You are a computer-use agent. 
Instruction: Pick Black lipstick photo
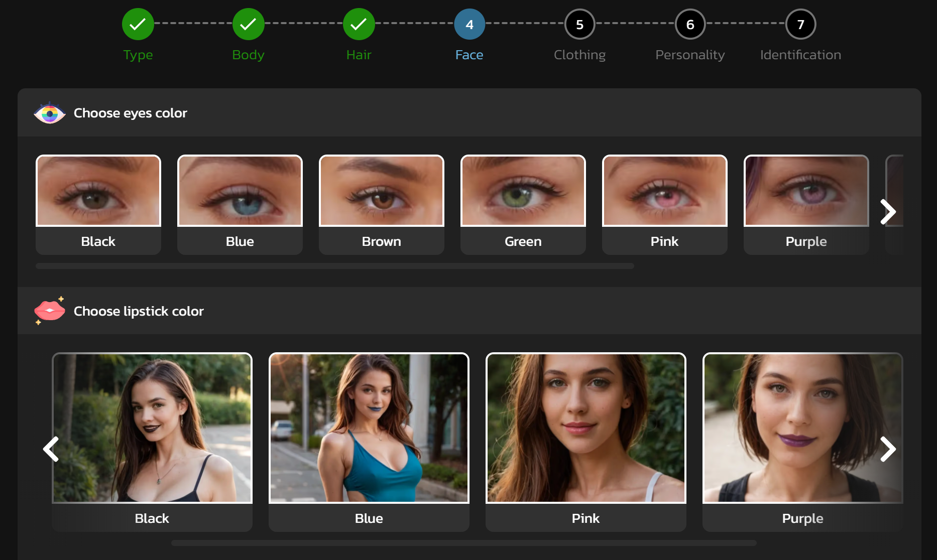(152, 428)
